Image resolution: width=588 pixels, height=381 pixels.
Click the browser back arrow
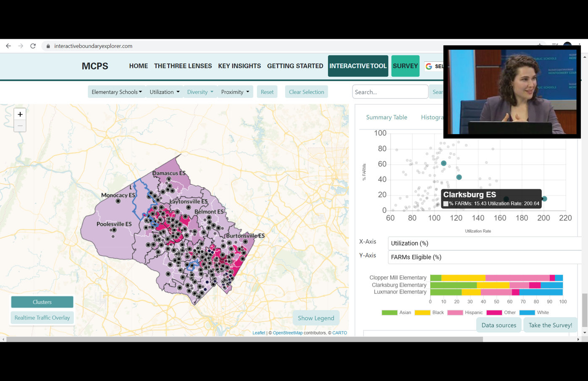(x=8, y=45)
